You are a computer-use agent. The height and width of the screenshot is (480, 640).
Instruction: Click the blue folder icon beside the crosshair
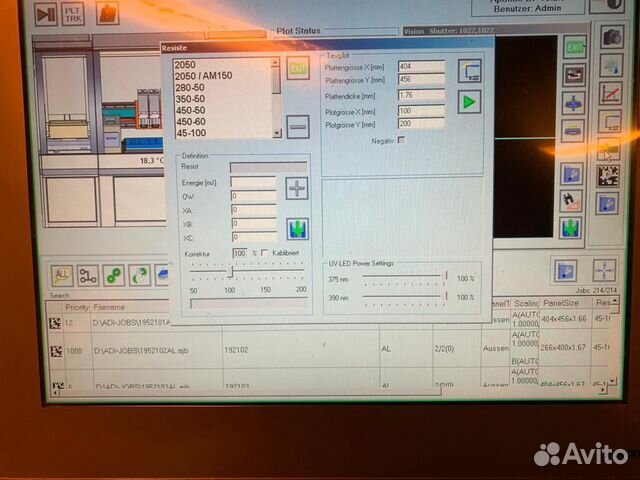tap(565, 270)
